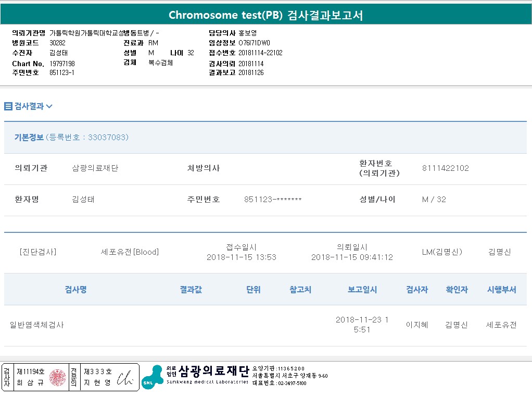
Task: Click department 세포유전 in result row
Action: point(501,325)
